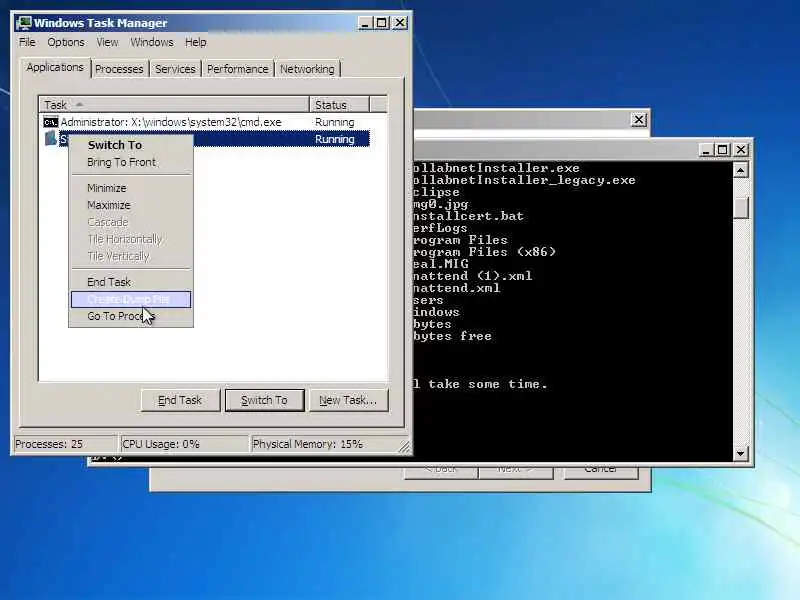Viewport: 800px width, 600px height.
Task: Click the Task Manager title bar icon
Action: pyautogui.click(x=24, y=23)
